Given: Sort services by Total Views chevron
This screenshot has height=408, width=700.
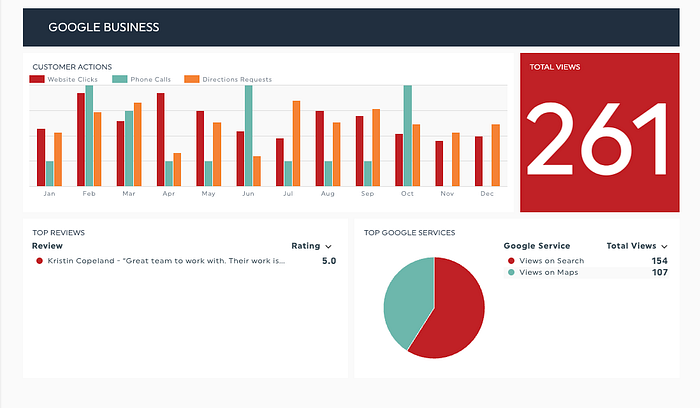Looking at the screenshot, I should click(664, 246).
